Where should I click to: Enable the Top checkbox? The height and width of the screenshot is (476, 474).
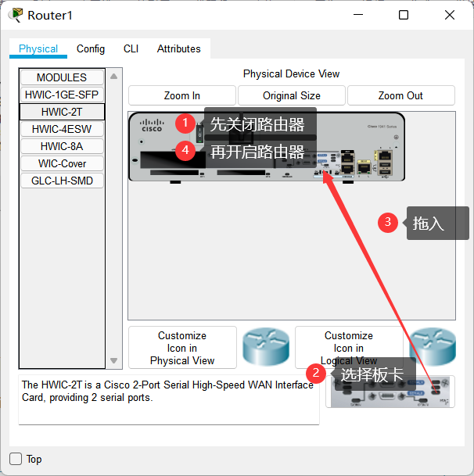point(16,459)
